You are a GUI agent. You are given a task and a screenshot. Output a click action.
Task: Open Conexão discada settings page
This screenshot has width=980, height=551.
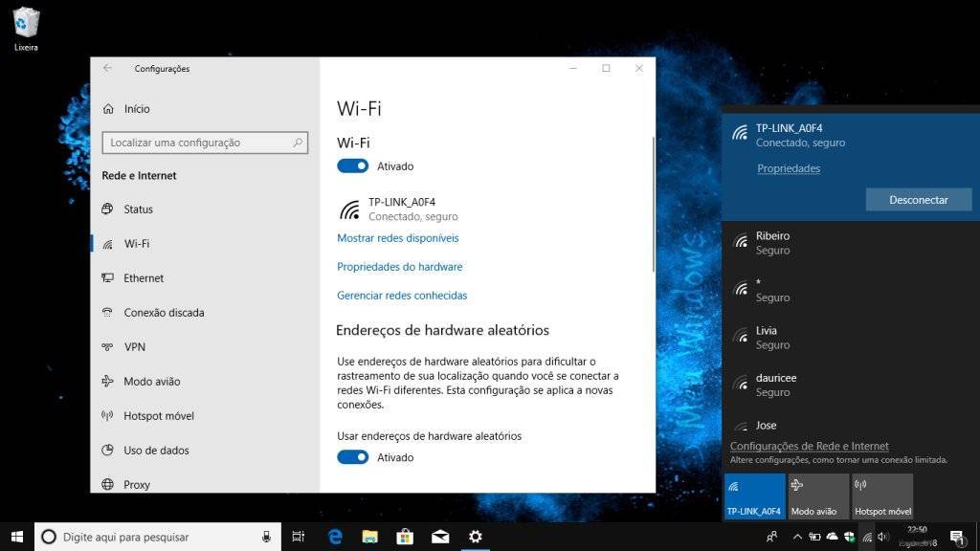coord(205,313)
